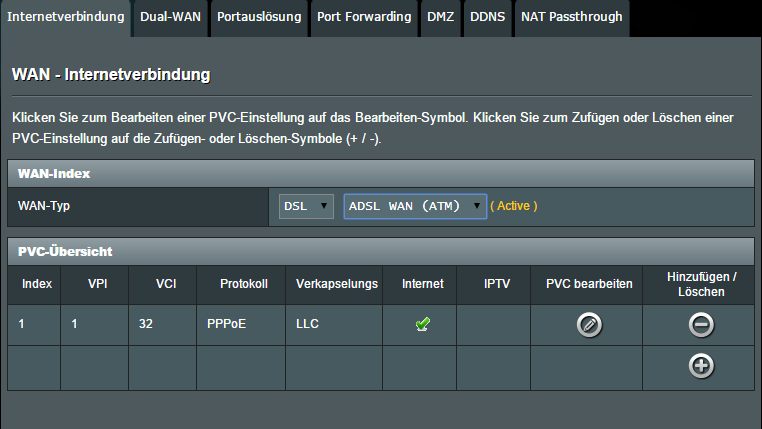Edit PVC entry with pencil icon
Image resolution: width=762 pixels, height=429 pixels.
tap(589, 325)
